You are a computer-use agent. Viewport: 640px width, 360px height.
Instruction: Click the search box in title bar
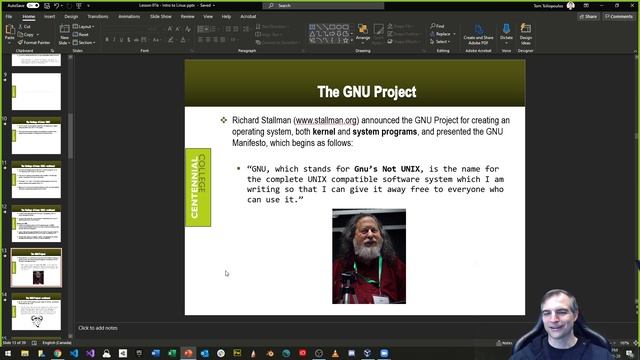tap(323, 6)
